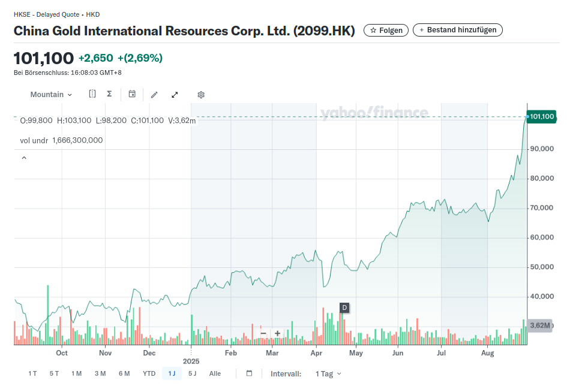Collapse the legend with caret arrow
Viewport: 570px width, 392px height.
tap(24, 158)
